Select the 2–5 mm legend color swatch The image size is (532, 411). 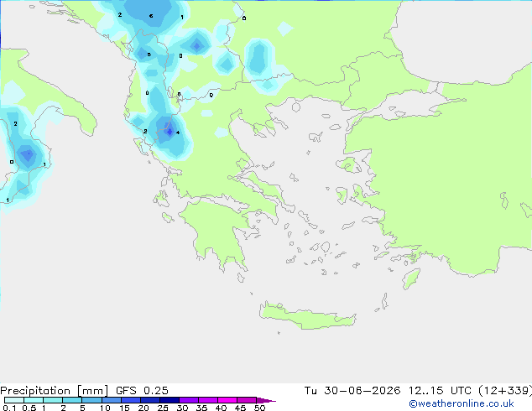[x=72, y=400]
